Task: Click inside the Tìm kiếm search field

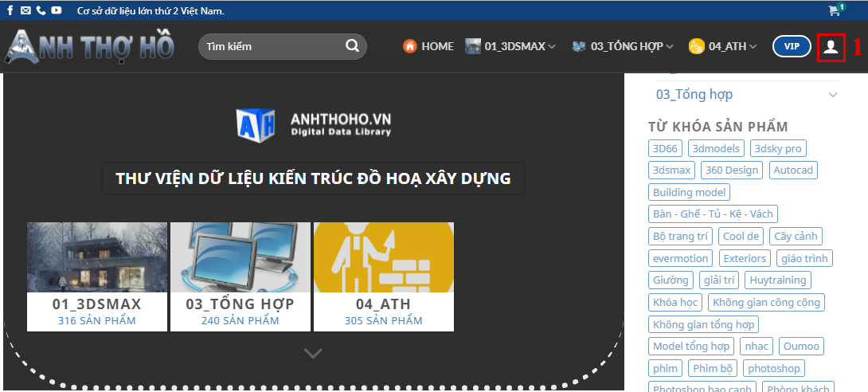Action: click(x=271, y=46)
